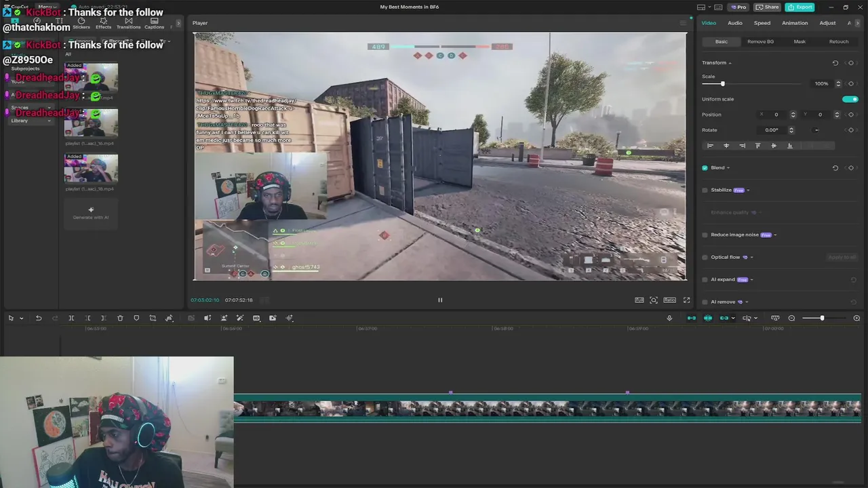Turn the Rotate dial knob
Image resolution: width=868 pixels, height=488 pixels.
pos(816,130)
